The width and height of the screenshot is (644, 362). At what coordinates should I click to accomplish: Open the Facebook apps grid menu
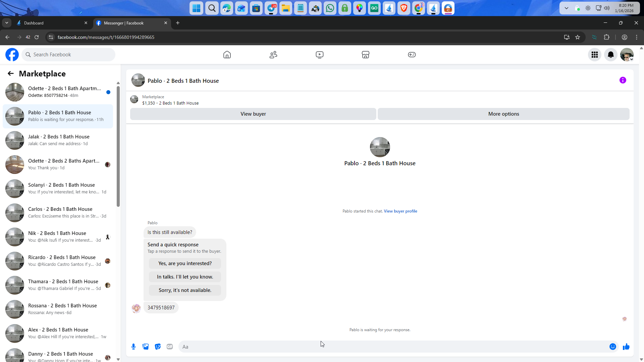click(x=595, y=55)
